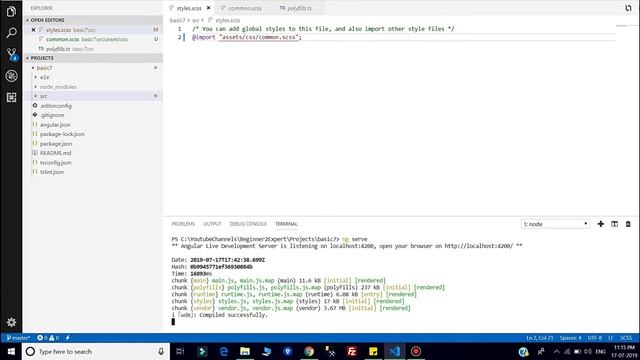This screenshot has height=360, width=640.
Task: Open Google Chrome from taskbar
Action: [x=309, y=351]
